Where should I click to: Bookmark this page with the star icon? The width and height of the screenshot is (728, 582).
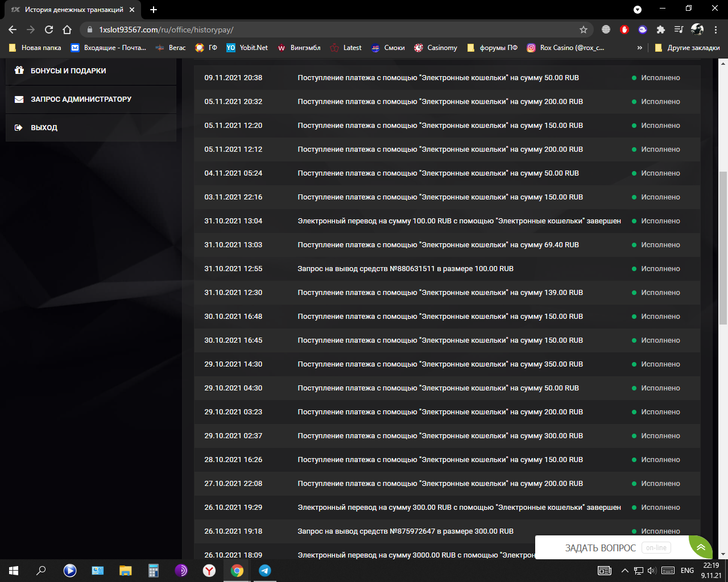point(583,30)
